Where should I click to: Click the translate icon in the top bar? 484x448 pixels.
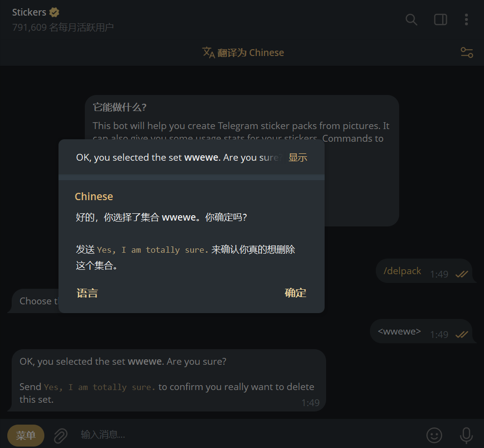208,53
